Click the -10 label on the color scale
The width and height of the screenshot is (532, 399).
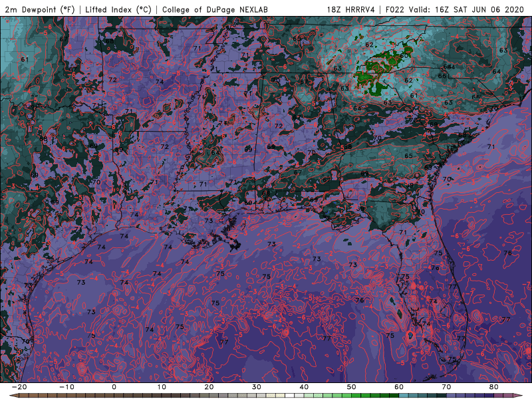(66, 387)
